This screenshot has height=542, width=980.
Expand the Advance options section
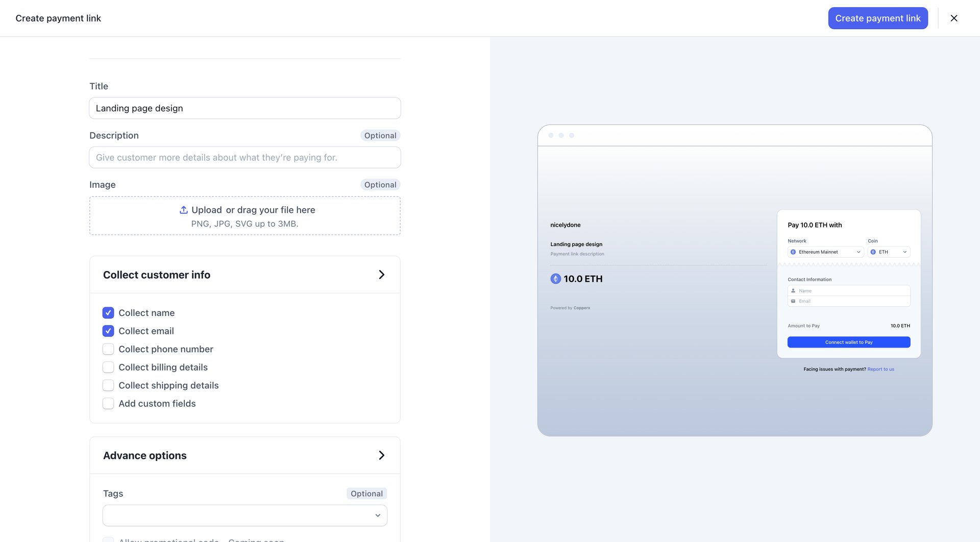coord(381,455)
